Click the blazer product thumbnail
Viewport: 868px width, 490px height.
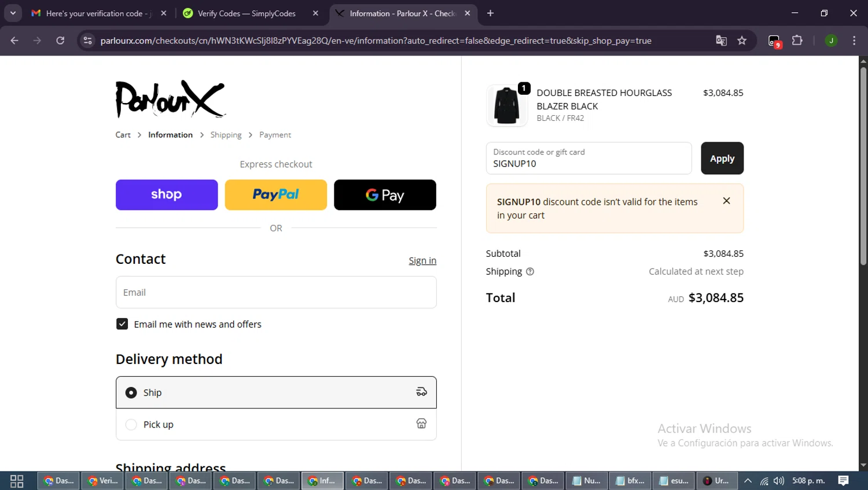[x=507, y=105]
